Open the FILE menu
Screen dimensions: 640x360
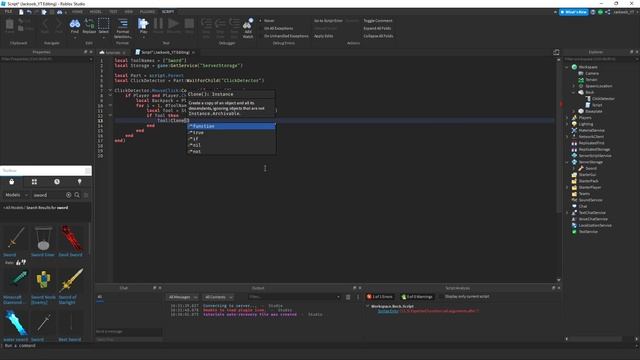tap(9, 12)
